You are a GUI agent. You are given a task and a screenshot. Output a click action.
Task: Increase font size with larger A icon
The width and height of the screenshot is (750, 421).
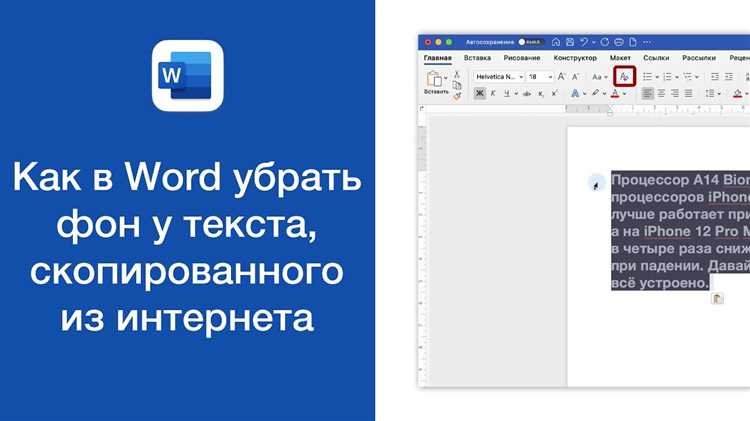point(562,77)
